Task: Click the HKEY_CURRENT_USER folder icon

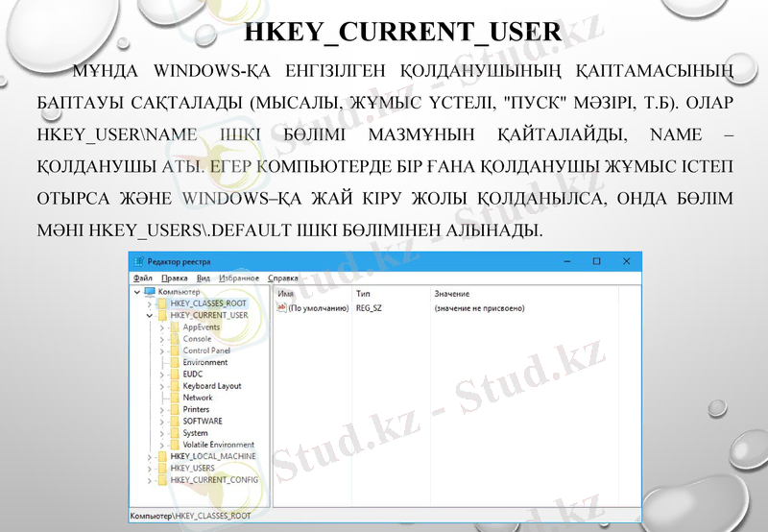Action: (x=162, y=316)
